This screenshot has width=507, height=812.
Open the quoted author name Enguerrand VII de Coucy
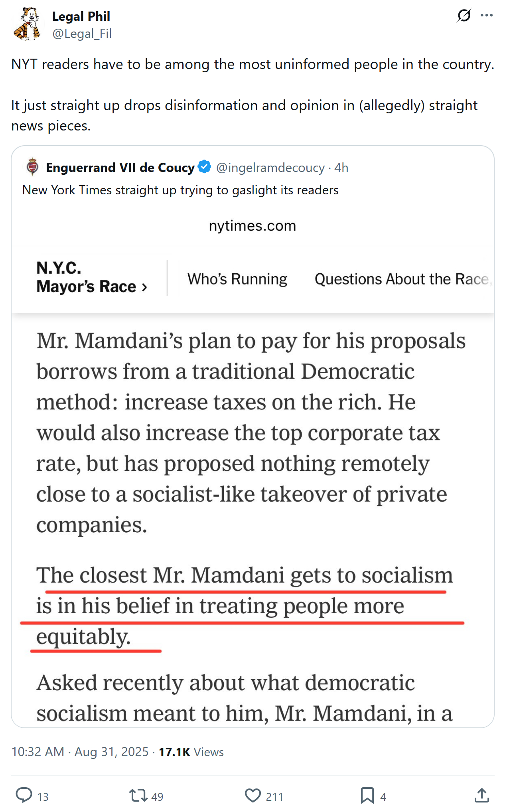pyautogui.click(x=120, y=168)
